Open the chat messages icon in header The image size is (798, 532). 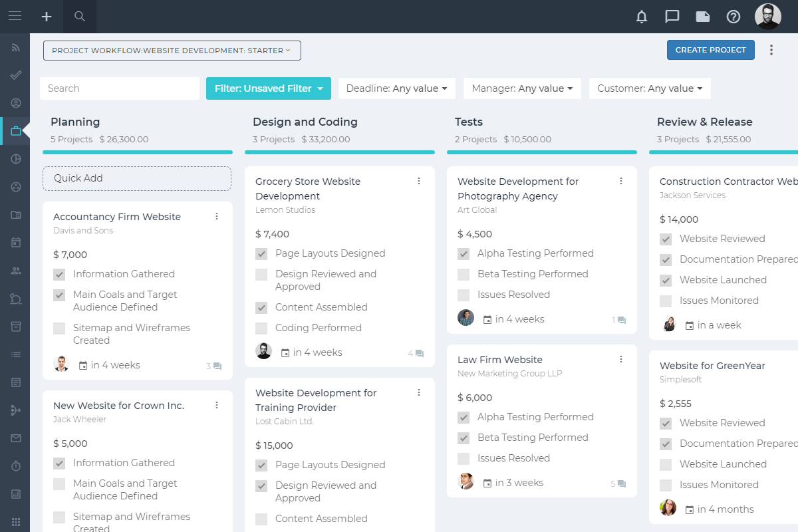[x=672, y=17]
